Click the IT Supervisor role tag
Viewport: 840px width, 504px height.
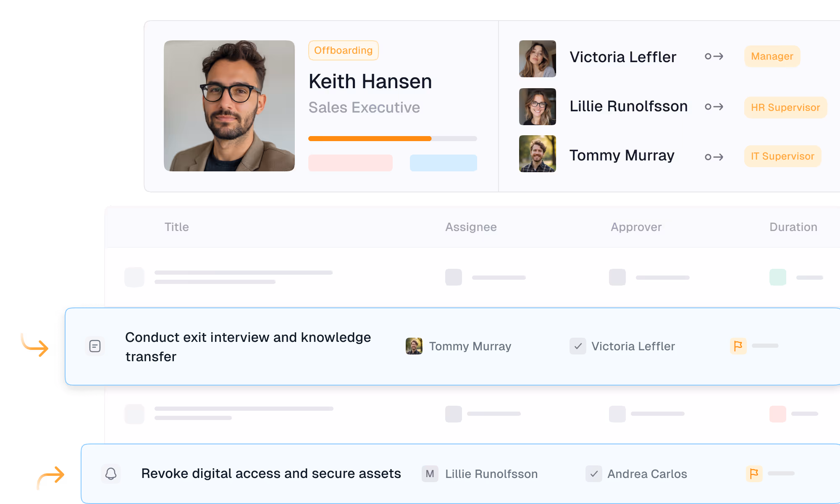(x=782, y=156)
